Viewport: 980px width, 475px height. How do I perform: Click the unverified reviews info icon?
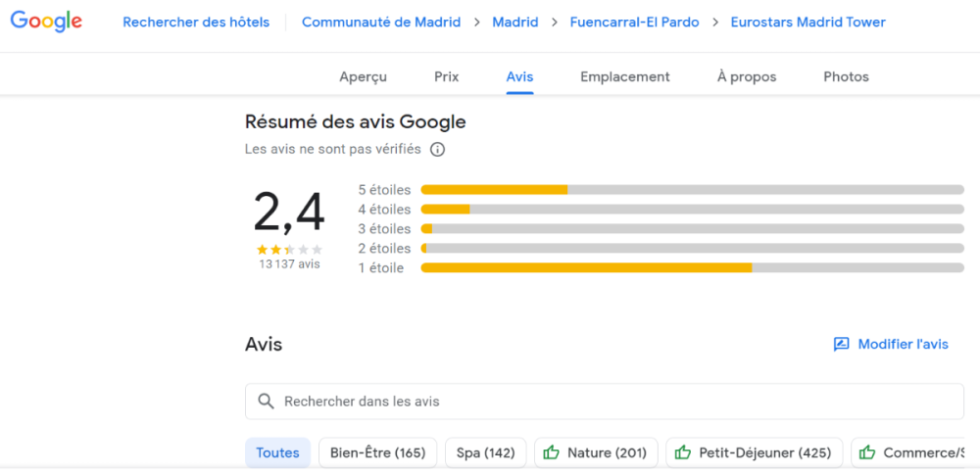coord(437,150)
